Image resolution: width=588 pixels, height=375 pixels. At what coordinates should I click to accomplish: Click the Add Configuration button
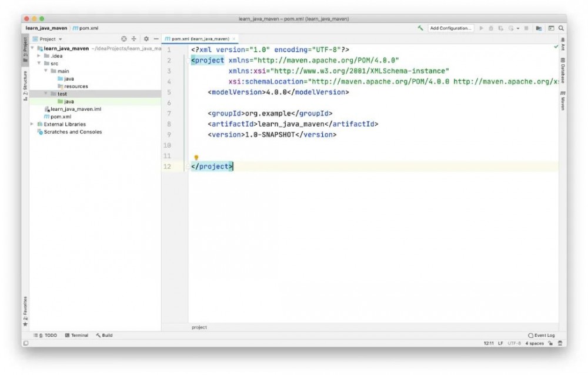(x=450, y=28)
